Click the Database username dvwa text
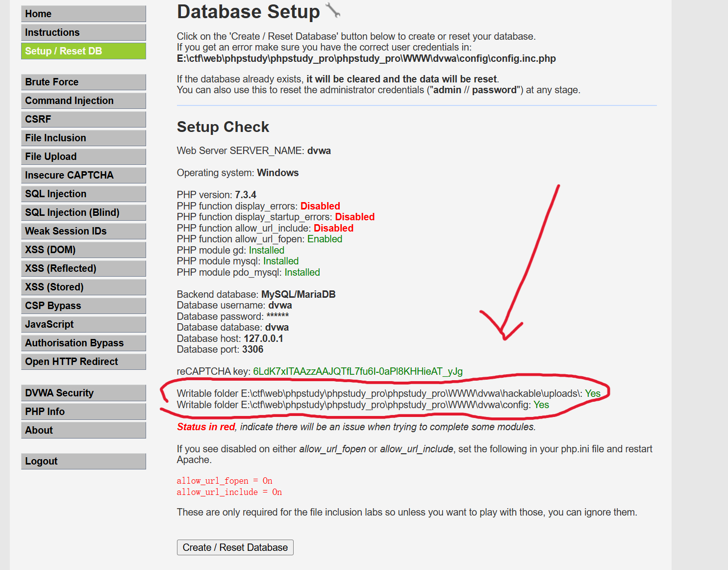Image resolution: width=728 pixels, height=570 pixels. (x=234, y=305)
